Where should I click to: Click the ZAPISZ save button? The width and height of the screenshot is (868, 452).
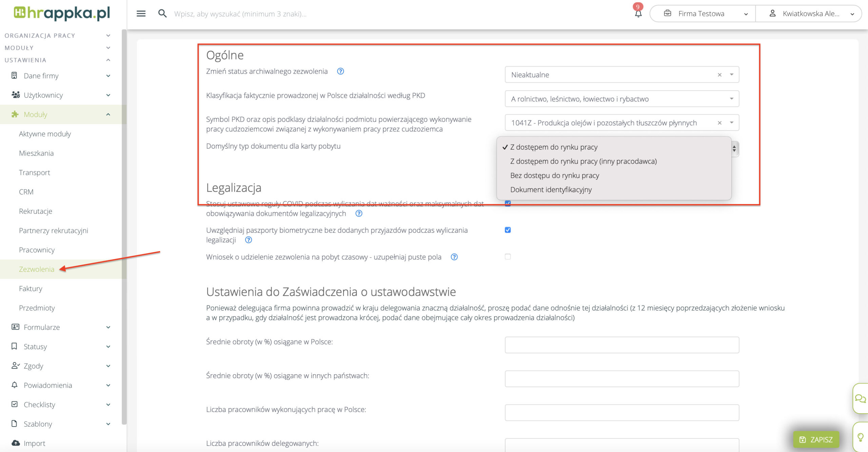point(816,439)
